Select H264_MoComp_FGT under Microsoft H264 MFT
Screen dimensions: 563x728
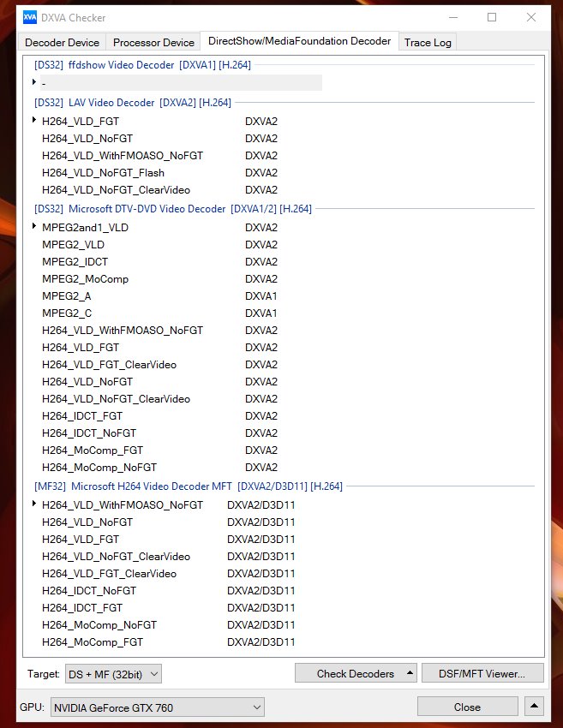pyautogui.click(x=93, y=642)
